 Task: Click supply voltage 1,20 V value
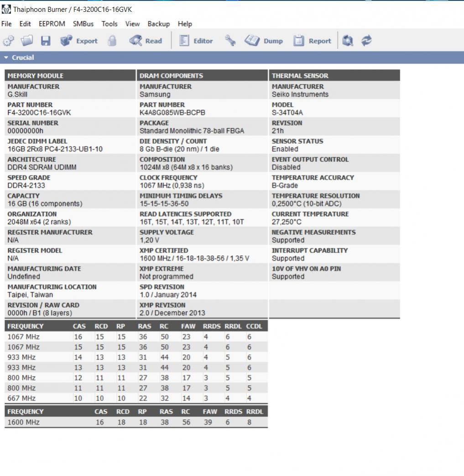pos(149,240)
